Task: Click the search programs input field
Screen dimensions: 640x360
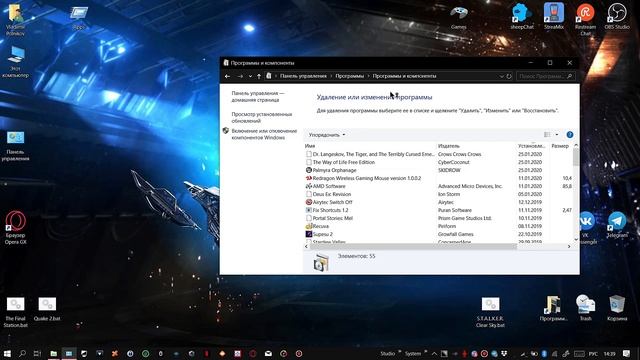Action: pyautogui.click(x=545, y=76)
